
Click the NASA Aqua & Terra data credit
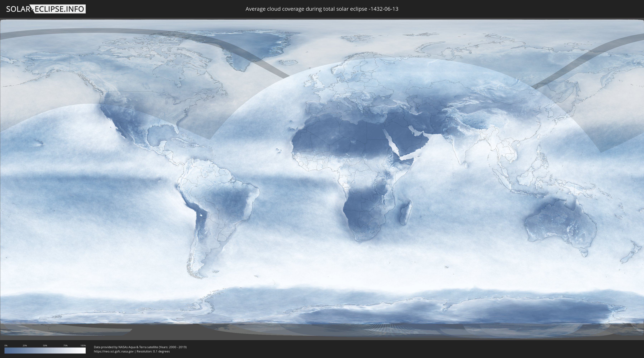[140, 347]
